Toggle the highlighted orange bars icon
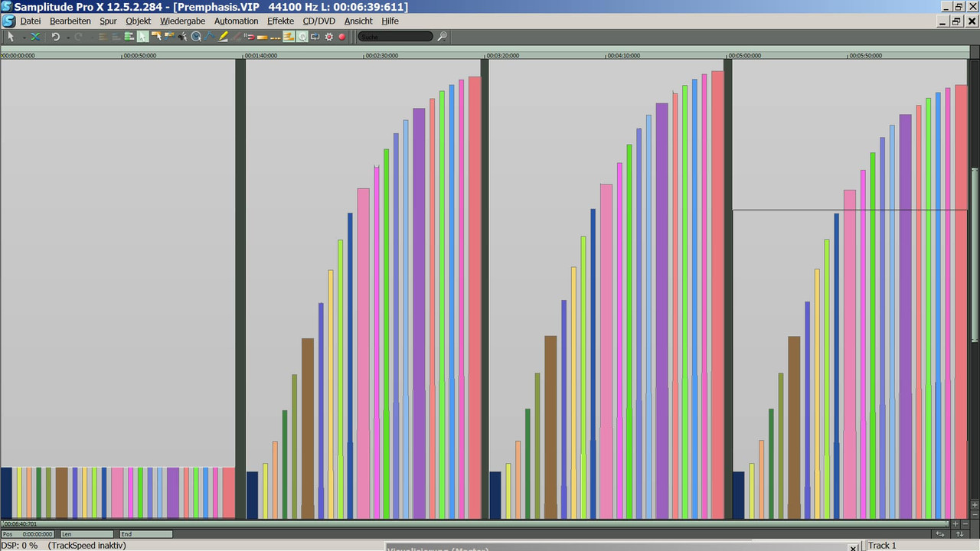980x551 pixels. point(289,36)
